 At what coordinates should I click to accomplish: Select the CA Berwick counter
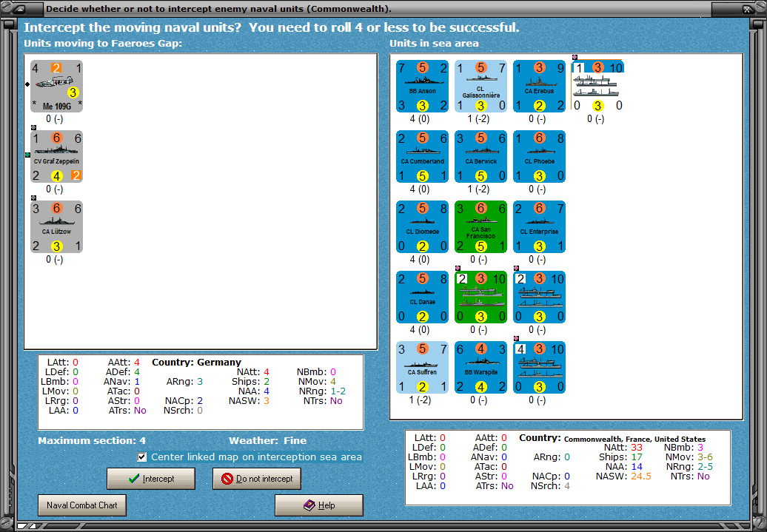coord(480,156)
